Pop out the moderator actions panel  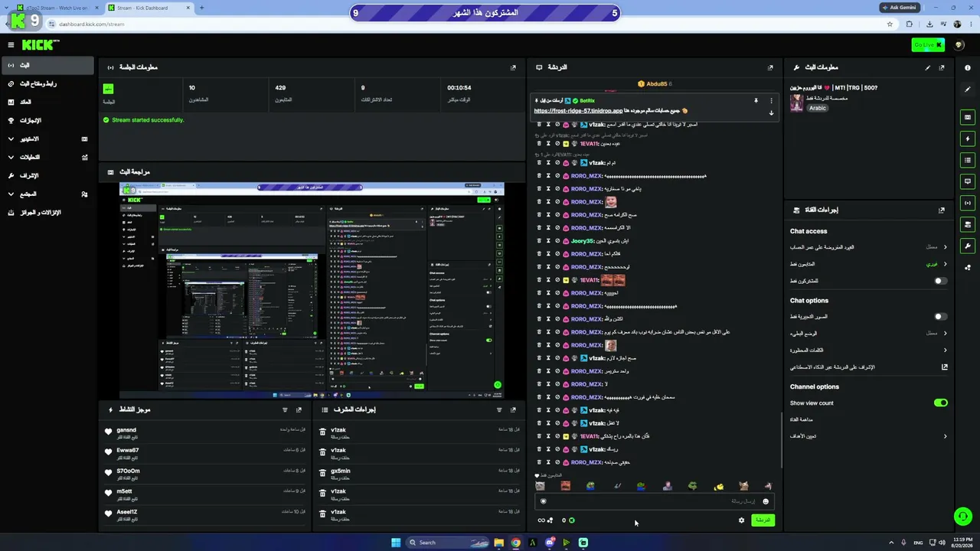pyautogui.click(x=513, y=410)
